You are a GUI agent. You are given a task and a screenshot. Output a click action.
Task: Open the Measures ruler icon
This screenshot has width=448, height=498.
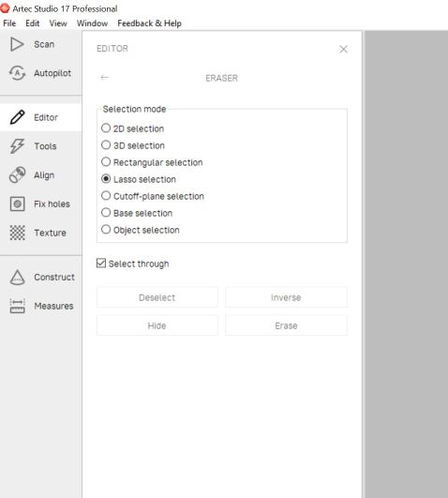tap(17, 306)
